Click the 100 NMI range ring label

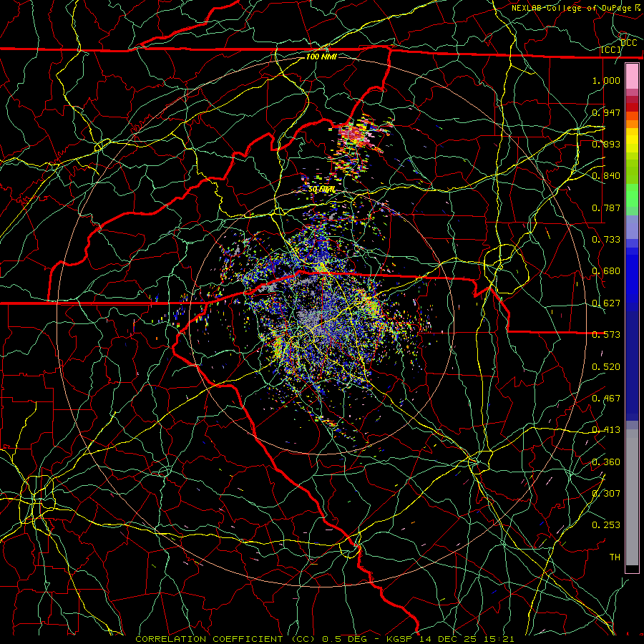pos(321,57)
